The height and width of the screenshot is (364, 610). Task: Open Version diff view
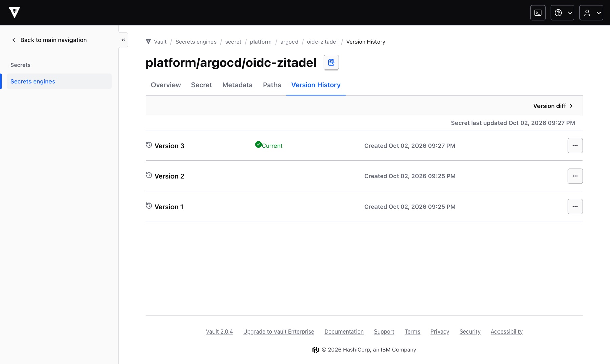tap(553, 106)
